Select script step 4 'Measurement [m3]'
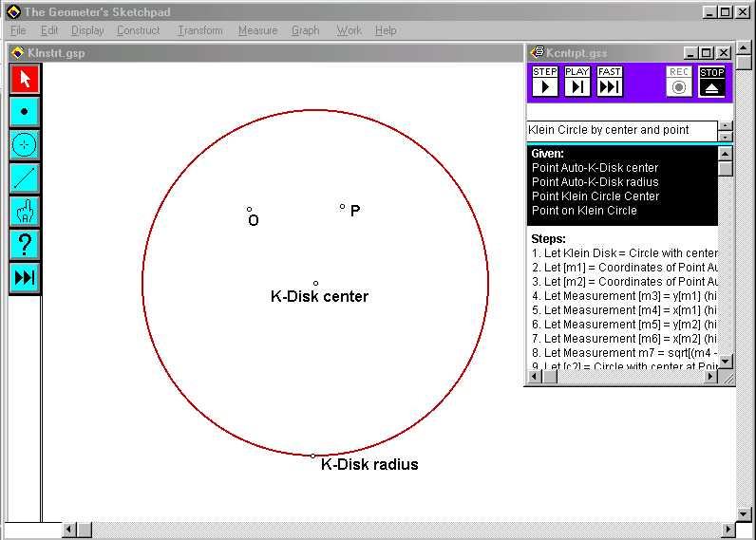756x540 pixels. point(624,296)
